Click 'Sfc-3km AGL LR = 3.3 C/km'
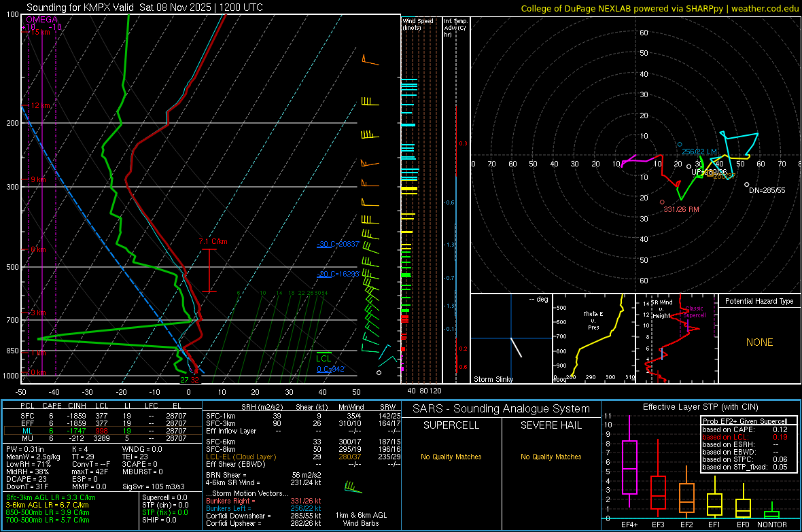 (x=51, y=497)
